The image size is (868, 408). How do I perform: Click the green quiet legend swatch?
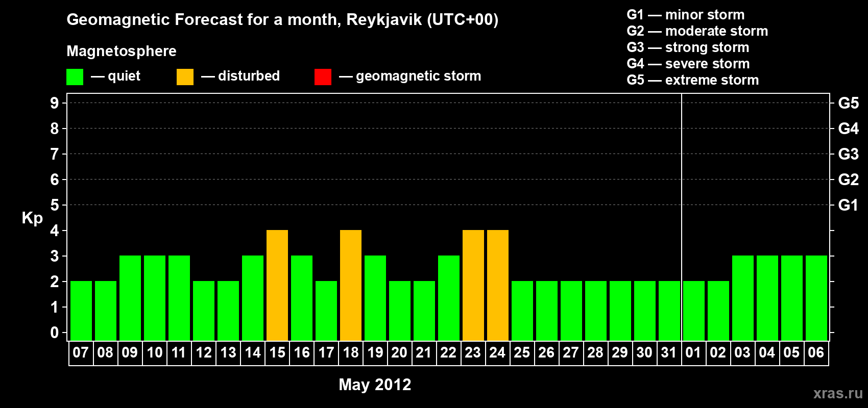(x=75, y=77)
